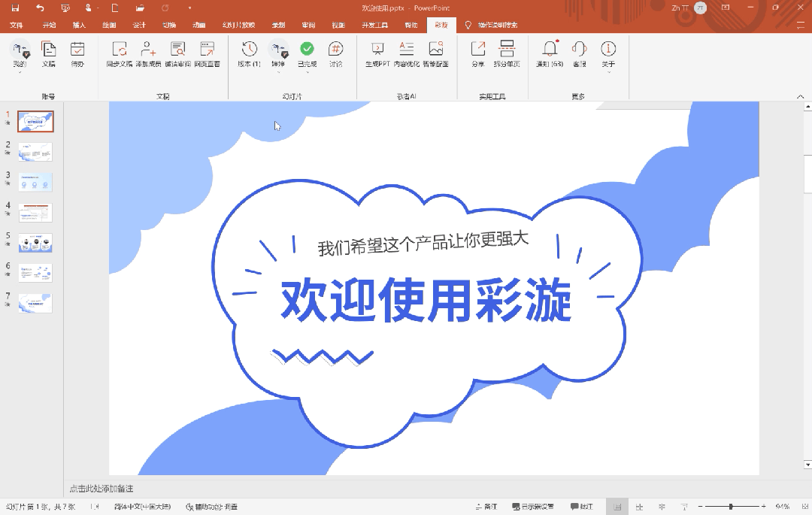Open 通知 (63) notifications bell
This screenshot has width=812, height=515.
point(550,54)
